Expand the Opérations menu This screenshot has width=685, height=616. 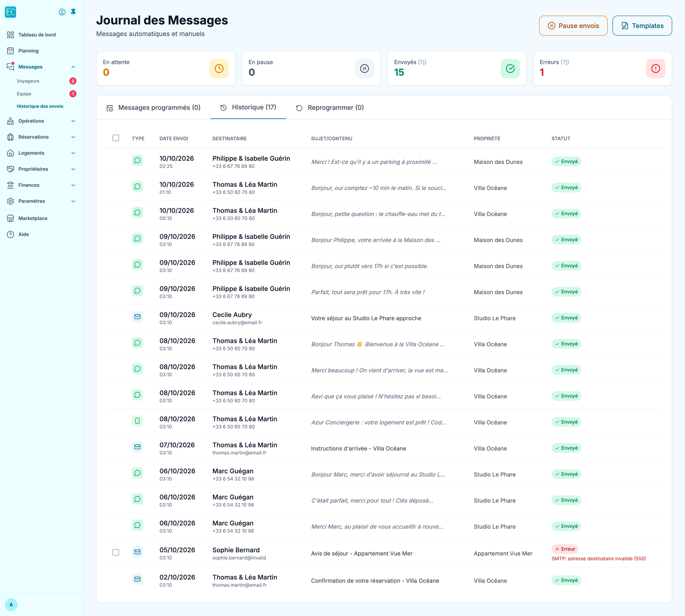point(41,121)
